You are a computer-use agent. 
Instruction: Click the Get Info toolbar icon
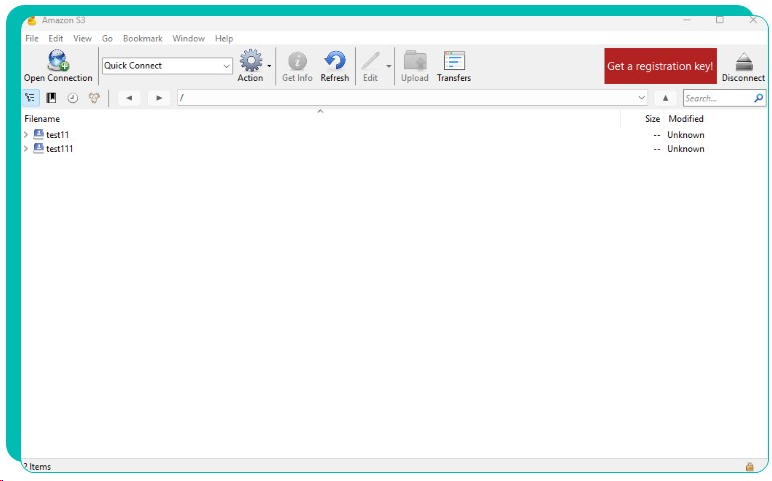tap(297, 61)
